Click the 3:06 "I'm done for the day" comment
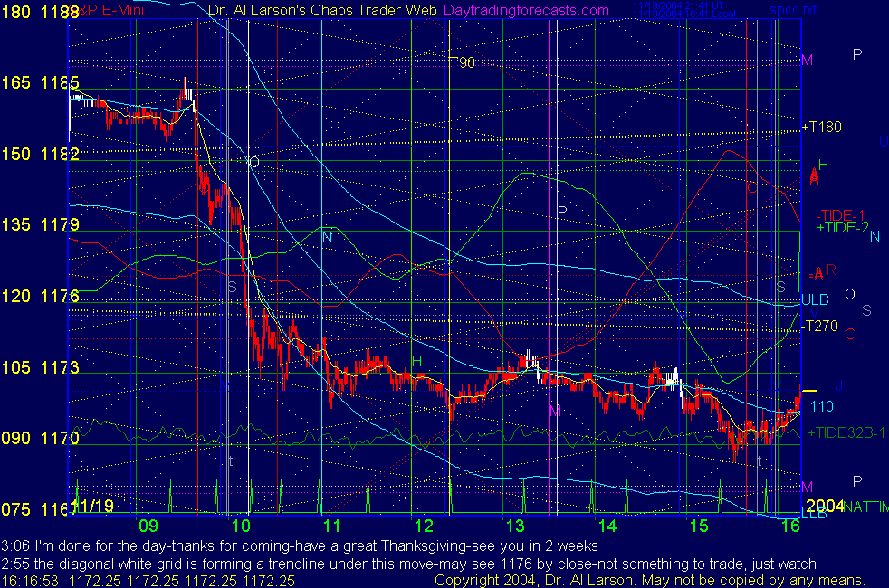The width and height of the screenshot is (889, 588). 300,546
